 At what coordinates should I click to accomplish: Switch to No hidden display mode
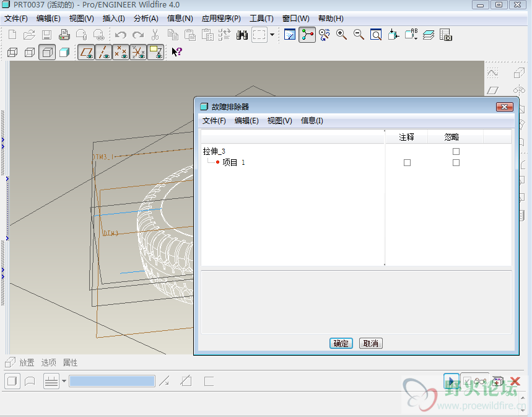[47, 52]
